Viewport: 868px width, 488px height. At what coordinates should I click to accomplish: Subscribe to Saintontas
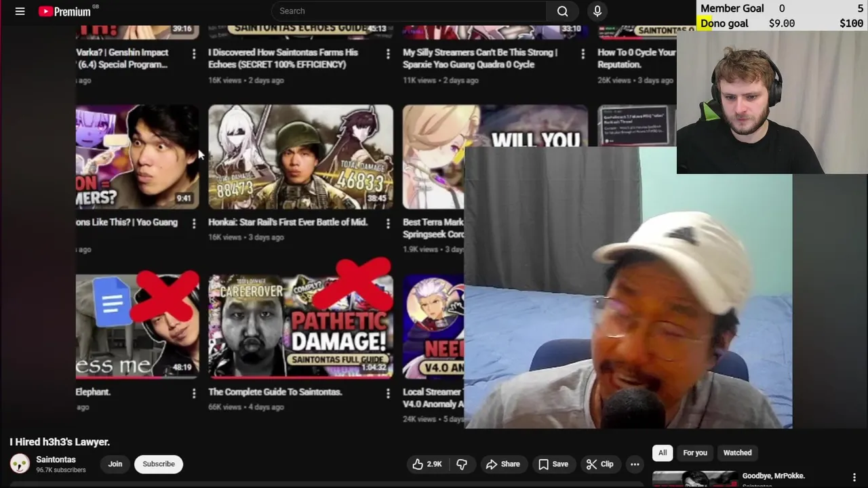(x=159, y=464)
